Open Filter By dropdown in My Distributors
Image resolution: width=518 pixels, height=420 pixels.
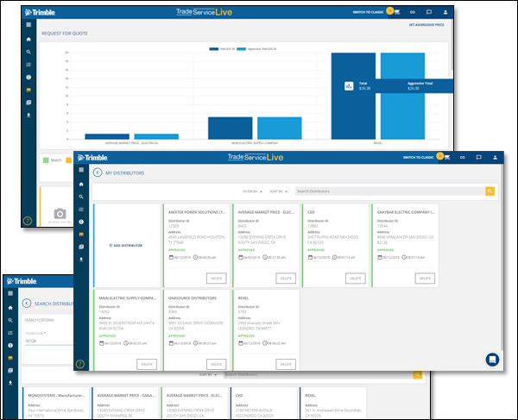pos(252,191)
